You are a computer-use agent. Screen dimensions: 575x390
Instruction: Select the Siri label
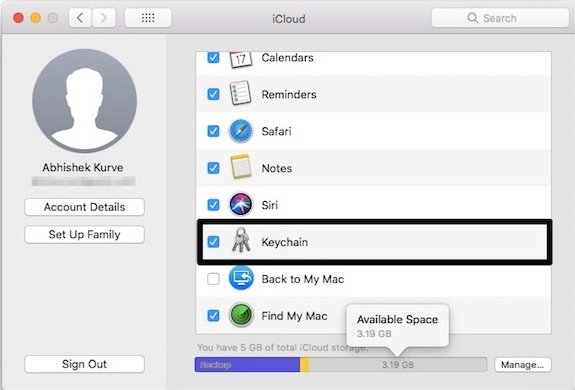[x=270, y=205]
